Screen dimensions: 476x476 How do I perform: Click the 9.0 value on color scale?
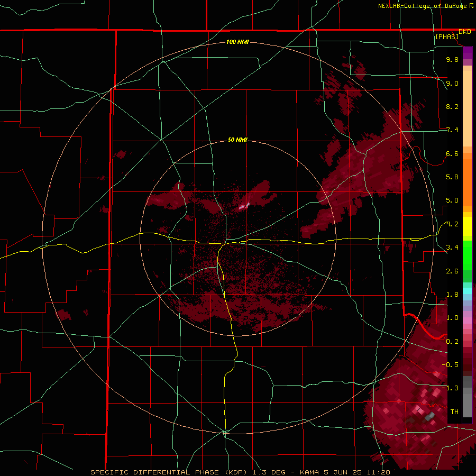coord(452,83)
